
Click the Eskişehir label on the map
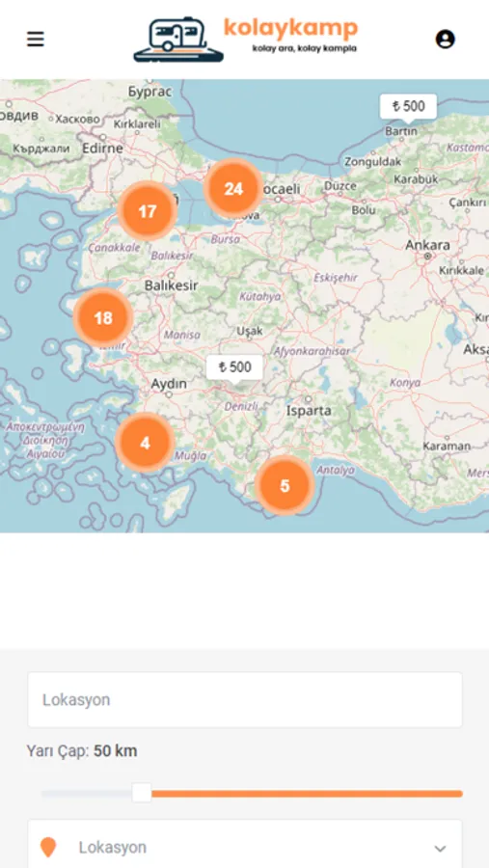(336, 278)
